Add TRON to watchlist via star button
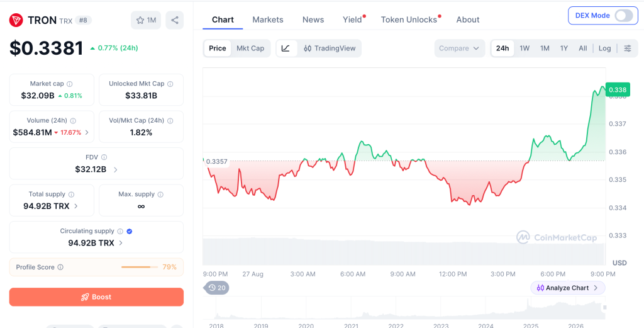 click(x=146, y=20)
